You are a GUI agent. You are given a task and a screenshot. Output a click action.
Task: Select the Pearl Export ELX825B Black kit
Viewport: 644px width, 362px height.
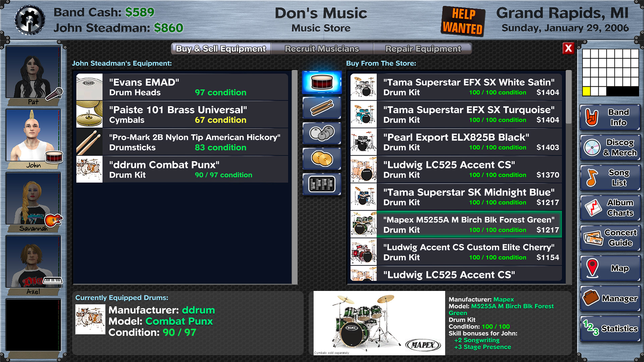click(455, 142)
